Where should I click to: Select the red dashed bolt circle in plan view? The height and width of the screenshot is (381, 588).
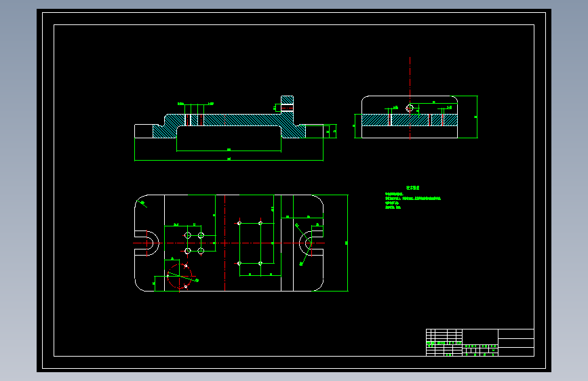tap(180, 277)
